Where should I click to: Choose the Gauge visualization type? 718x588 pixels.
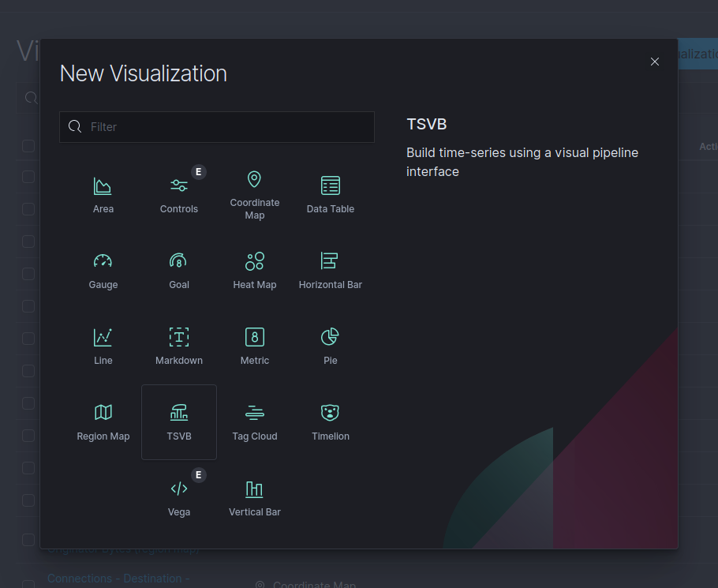click(103, 268)
